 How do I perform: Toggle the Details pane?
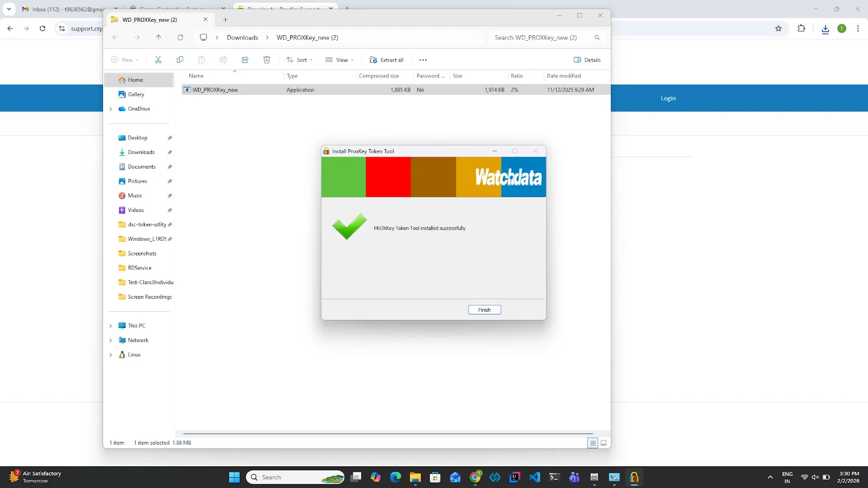588,60
